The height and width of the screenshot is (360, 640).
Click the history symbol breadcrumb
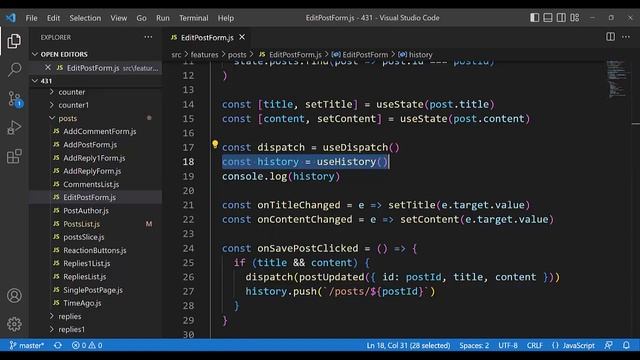[x=416, y=55]
